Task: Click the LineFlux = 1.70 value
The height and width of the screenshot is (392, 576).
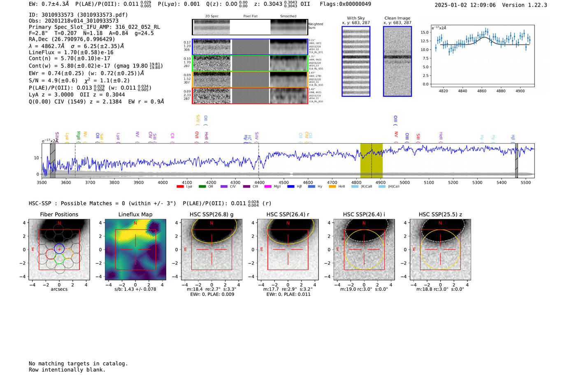Action: pyautogui.click(x=71, y=53)
